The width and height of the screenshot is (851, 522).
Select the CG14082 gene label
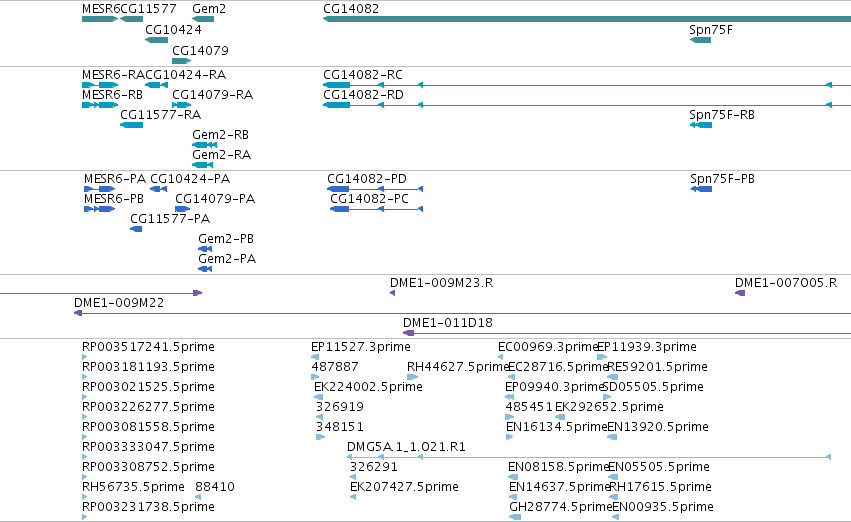pyautogui.click(x=351, y=9)
